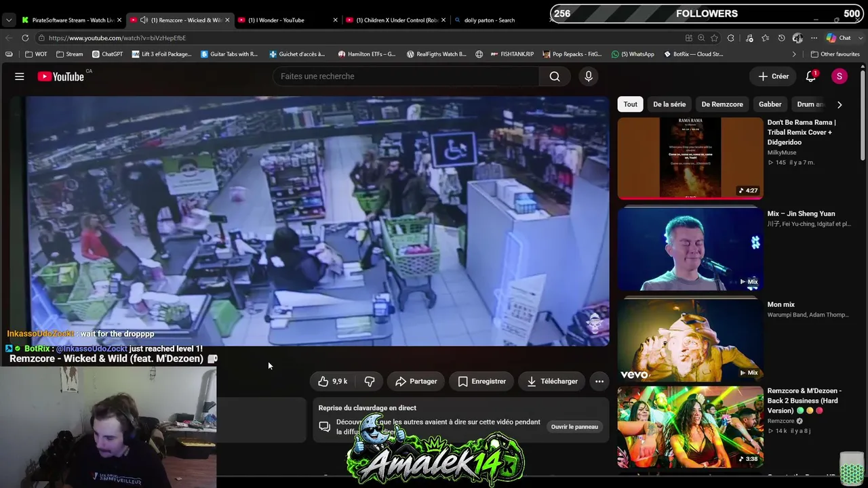
Task: Focus the Faites une recherche search field
Action: coord(406,77)
